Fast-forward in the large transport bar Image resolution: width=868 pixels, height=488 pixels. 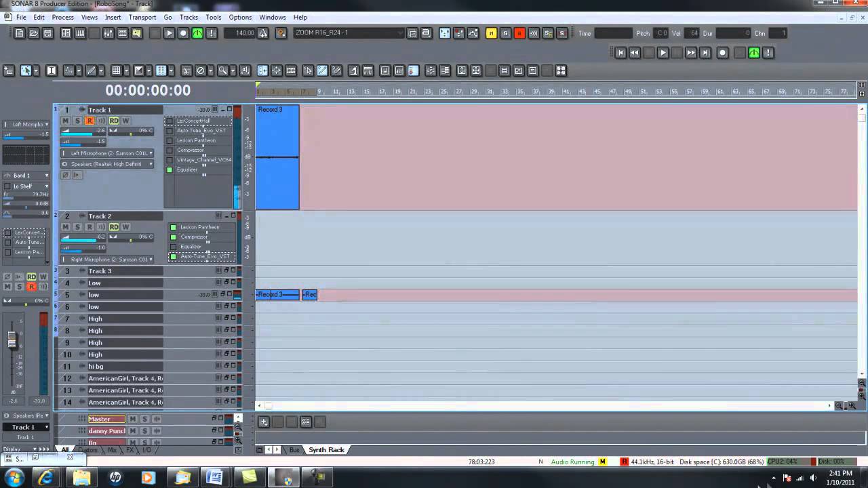691,52
